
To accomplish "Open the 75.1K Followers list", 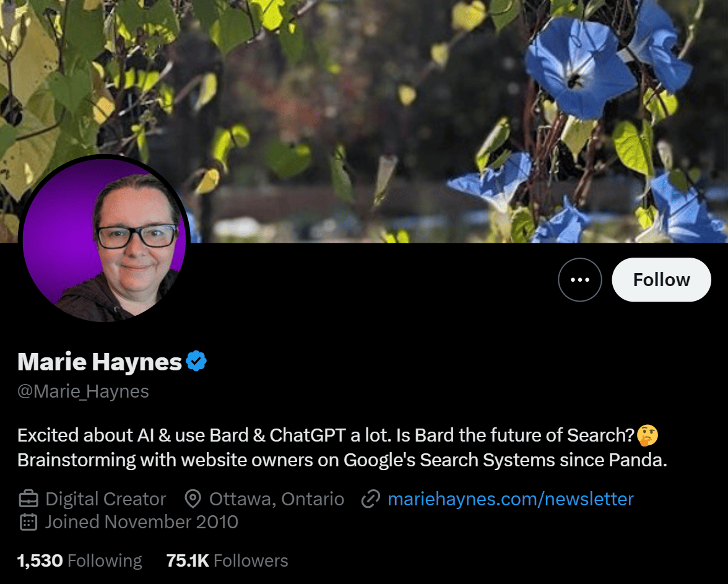I will (227, 560).
